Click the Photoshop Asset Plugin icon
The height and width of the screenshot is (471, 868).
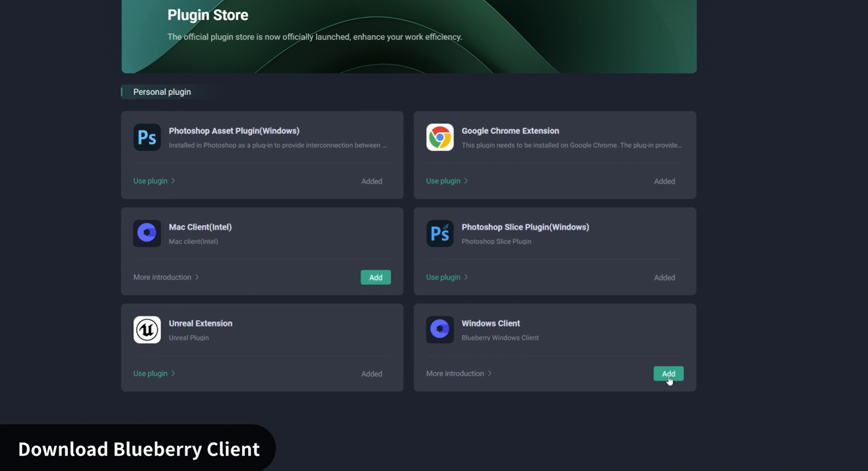[147, 137]
